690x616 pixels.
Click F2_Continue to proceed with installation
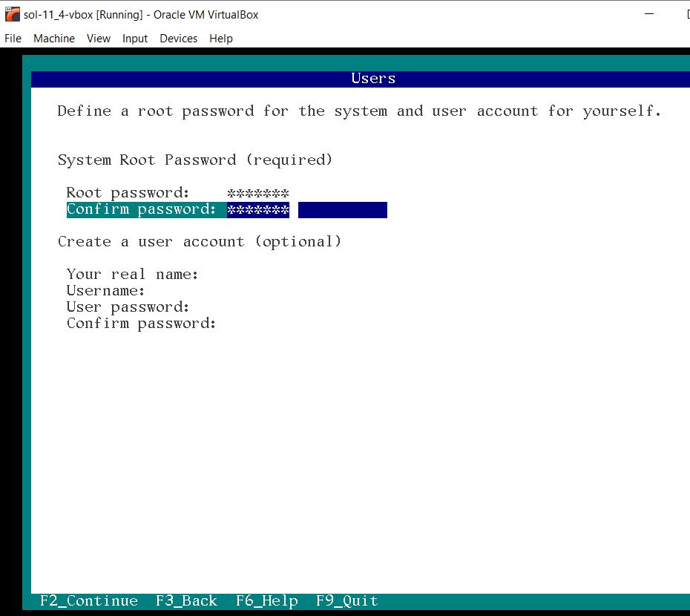tap(88, 600)
